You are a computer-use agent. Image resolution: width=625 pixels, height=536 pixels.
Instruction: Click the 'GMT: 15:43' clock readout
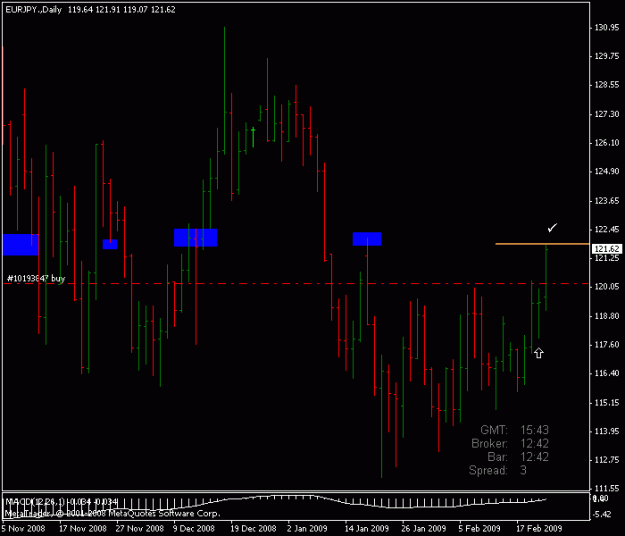click(515, 430)
